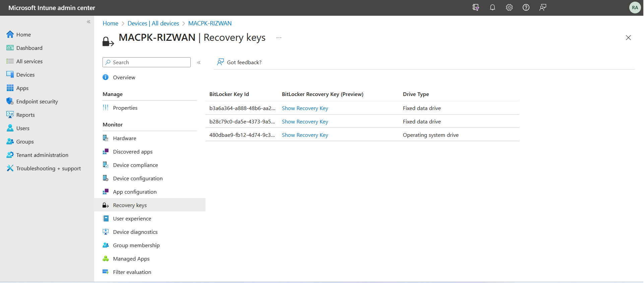Click the Drive Type column header
This screenshot has height=283, width=644.
coord(416,94)
